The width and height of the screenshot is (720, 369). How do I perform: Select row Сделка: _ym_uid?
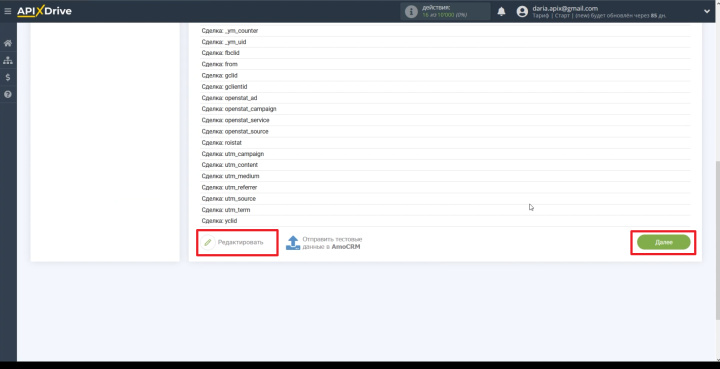pyautogui.click(x=445, y=42)
